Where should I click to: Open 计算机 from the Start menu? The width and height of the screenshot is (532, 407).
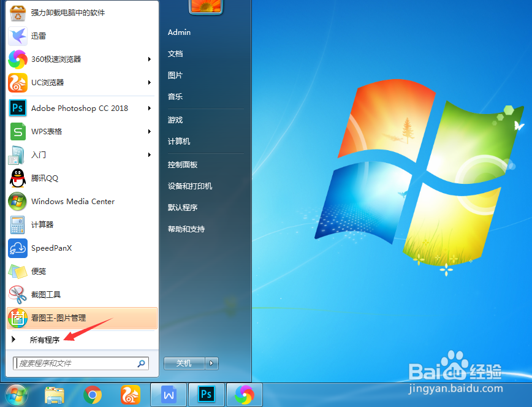(179, 141)
